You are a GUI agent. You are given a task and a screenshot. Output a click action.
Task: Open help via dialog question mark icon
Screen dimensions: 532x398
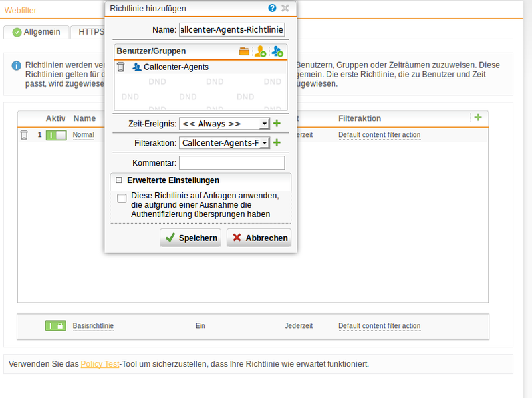[x=272, y=8]
